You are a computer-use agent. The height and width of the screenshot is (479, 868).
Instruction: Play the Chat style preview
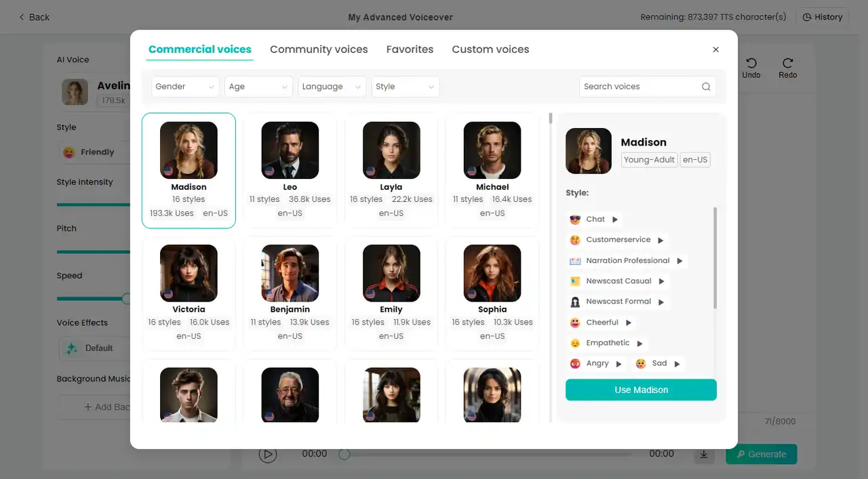coord(615,220)
